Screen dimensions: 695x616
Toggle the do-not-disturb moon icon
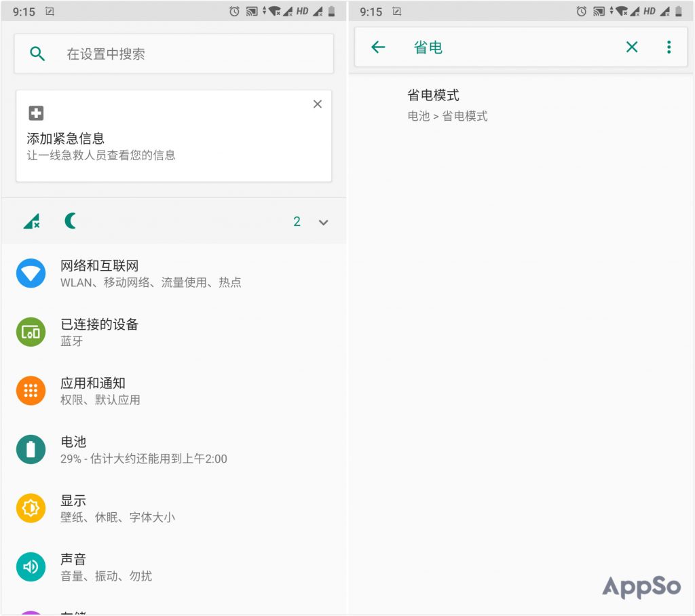(x=70, y=220)
